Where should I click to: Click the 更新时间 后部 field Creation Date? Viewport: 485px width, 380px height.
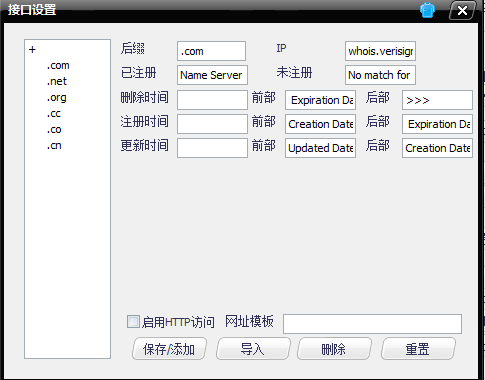point(437,148)
